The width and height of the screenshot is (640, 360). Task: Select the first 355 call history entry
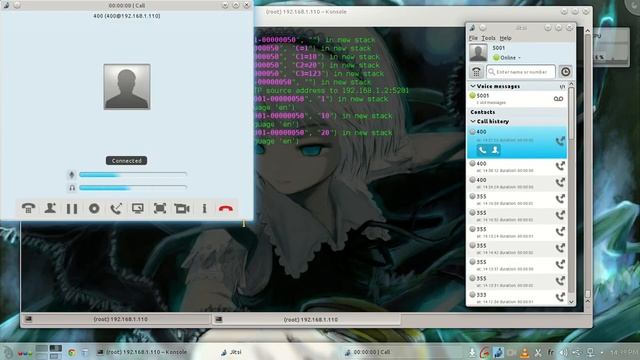pyautogui.click(x=517, y=199)
